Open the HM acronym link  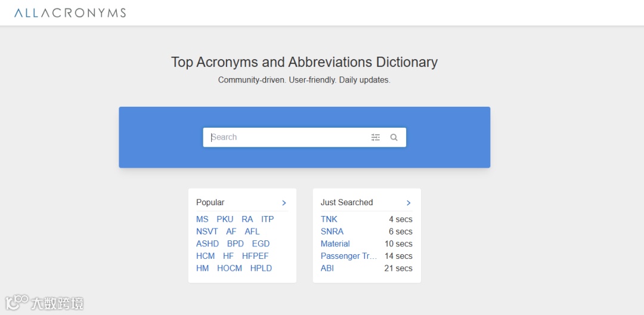pyautogui.click(x=203, y=268)
